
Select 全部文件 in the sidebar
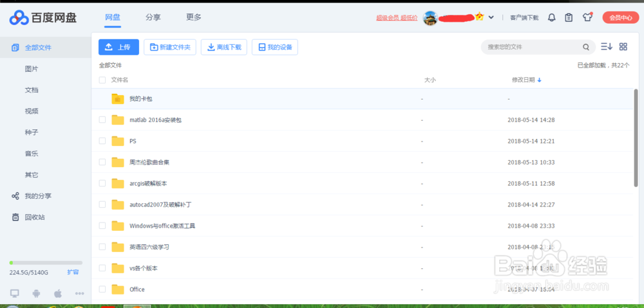pyautogui.click(x=46, y=48)
